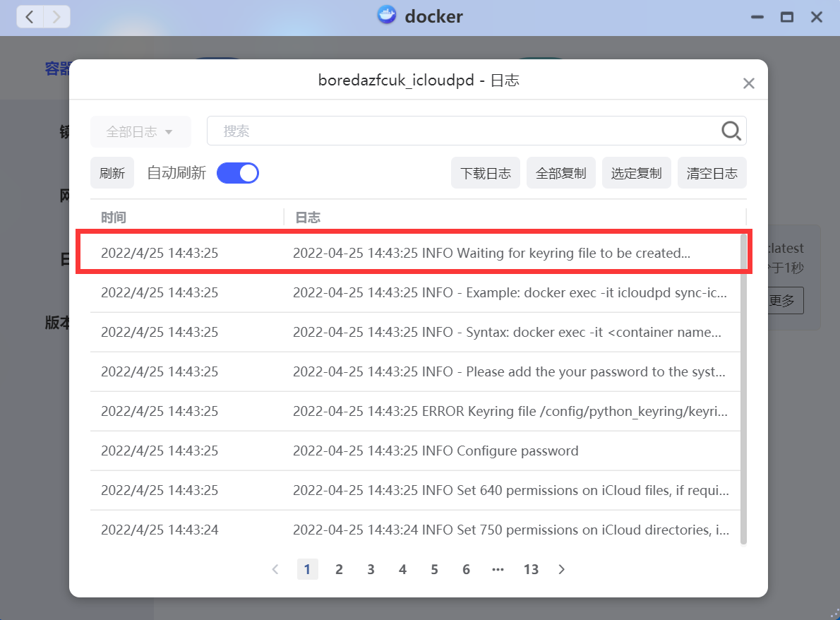The image size is (840, 620).
Task: Click the back navigation arrow
Action: (x=29, y=16)
